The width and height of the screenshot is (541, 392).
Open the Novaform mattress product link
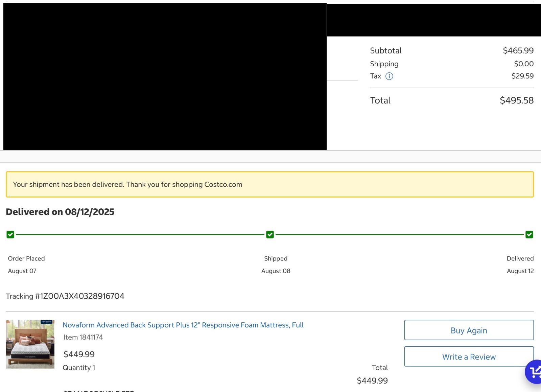click(x=183, y=325)
